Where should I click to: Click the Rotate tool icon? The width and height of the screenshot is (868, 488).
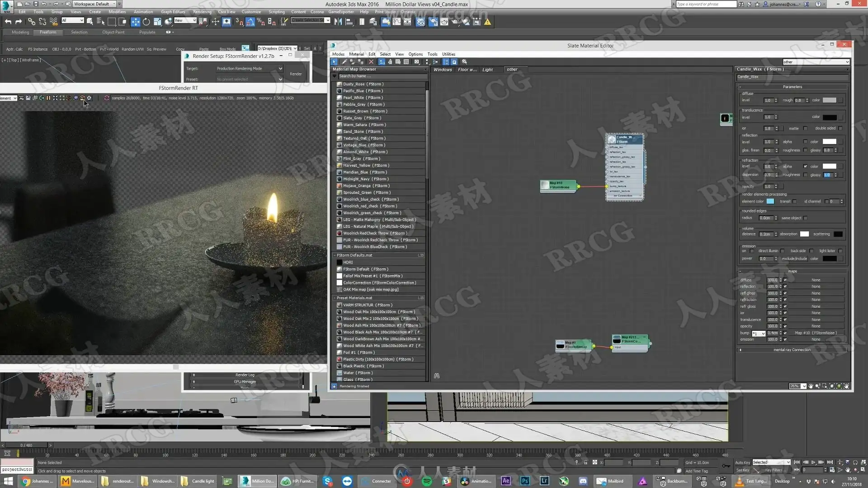pyautogui.click(x=146, y=22)
